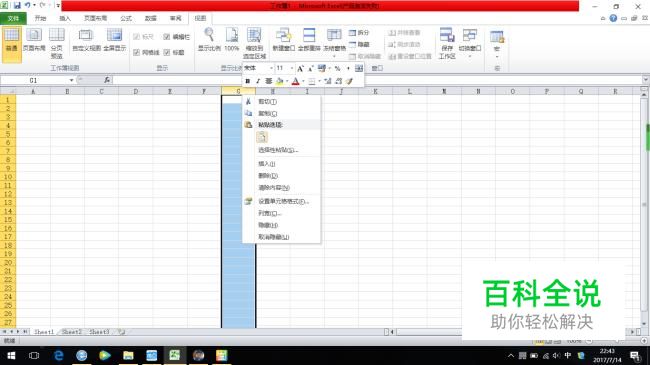650x365 pixels.
Task: Expand the formula bar chevron
Action: point(645,80)
